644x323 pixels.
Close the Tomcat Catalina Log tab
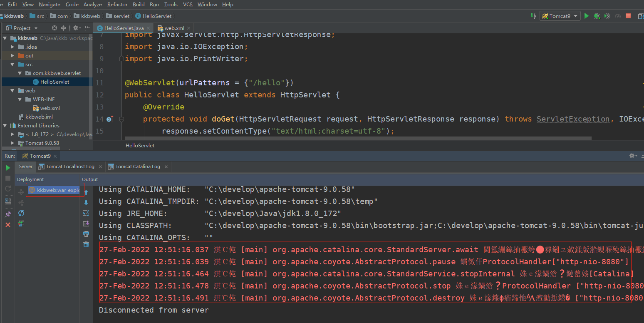point(166,166)
